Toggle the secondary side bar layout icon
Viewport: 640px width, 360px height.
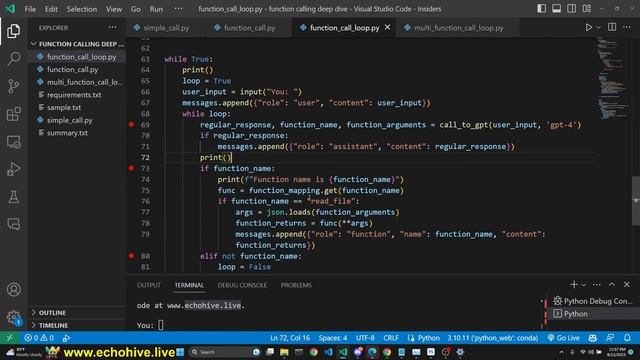pyautogui.click(x=571, y=9)
